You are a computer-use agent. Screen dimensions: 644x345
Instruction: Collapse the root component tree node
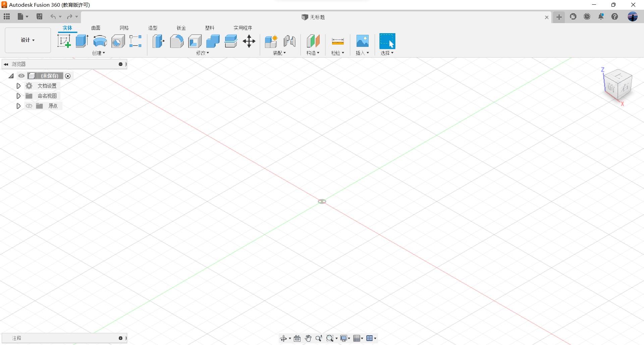click(11, 76)
